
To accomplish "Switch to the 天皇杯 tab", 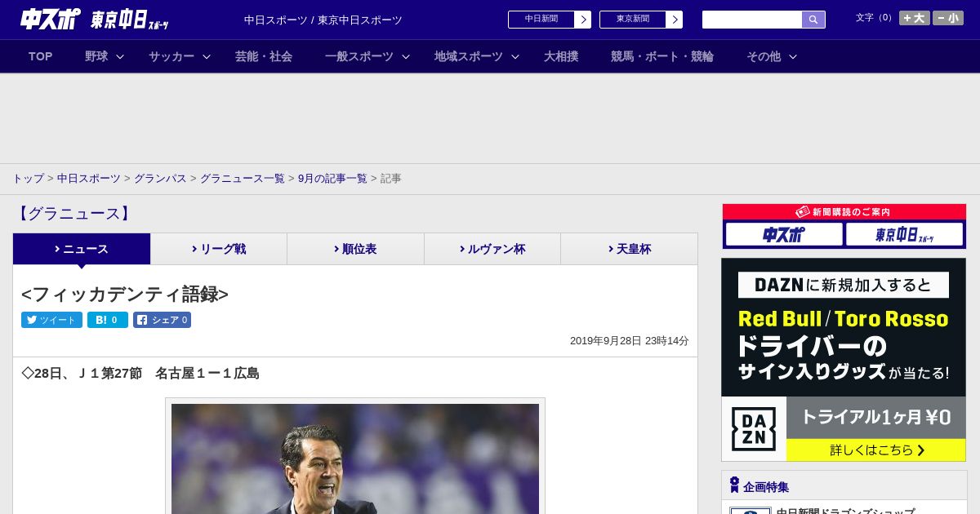I will 629,249.
